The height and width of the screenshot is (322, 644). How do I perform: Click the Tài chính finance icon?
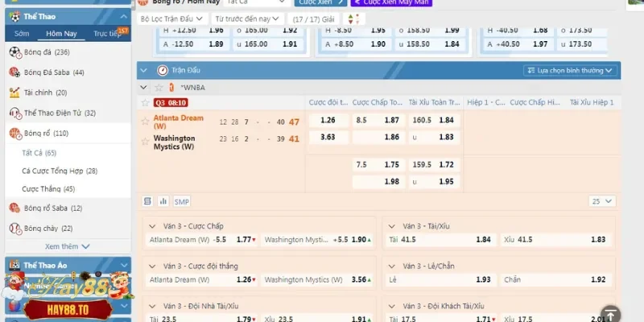[x=14, y=93]
